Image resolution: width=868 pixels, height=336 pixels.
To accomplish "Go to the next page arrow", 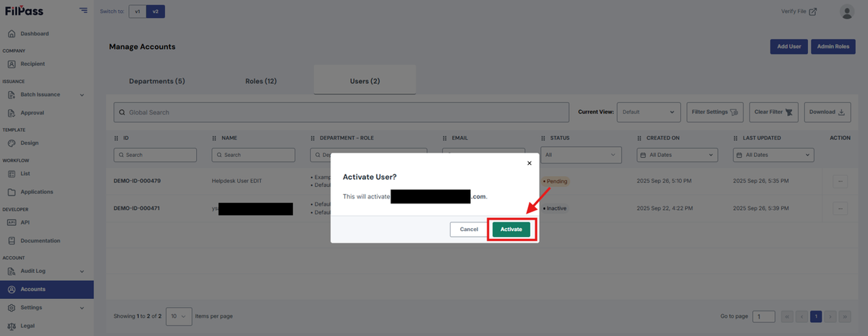I will pyautogui.click(x=830, y=316).
